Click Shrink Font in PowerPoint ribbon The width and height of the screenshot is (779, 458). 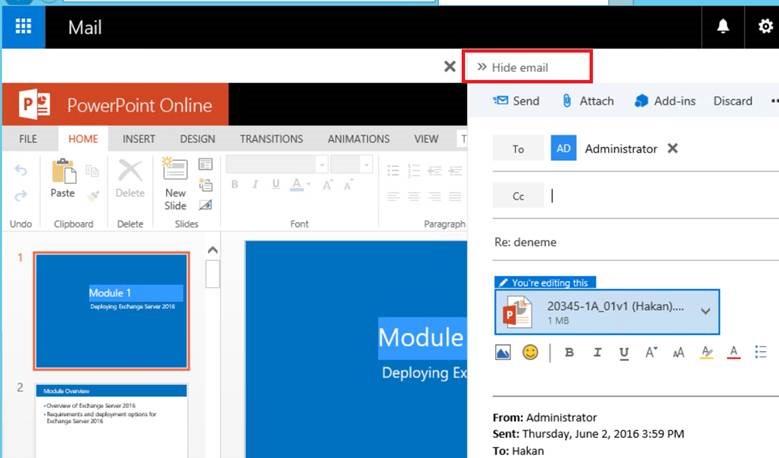pos(348,185)
